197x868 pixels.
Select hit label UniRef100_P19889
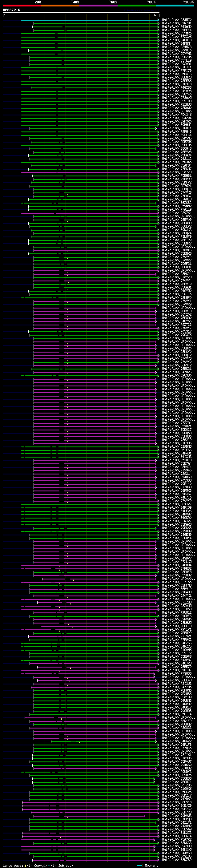[177, 531]
